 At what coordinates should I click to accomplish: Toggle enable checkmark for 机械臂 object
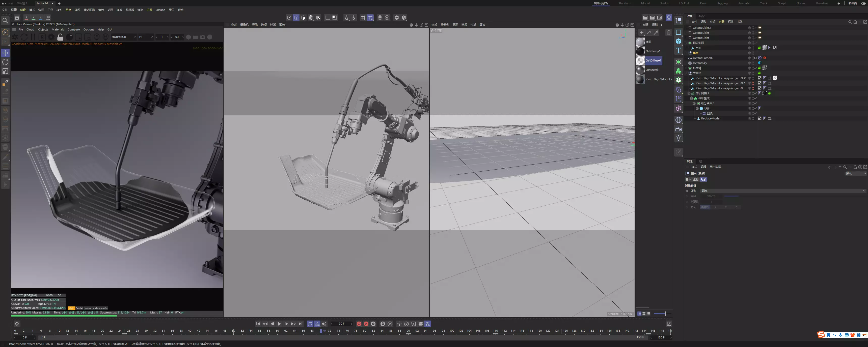tap(755, 68)
